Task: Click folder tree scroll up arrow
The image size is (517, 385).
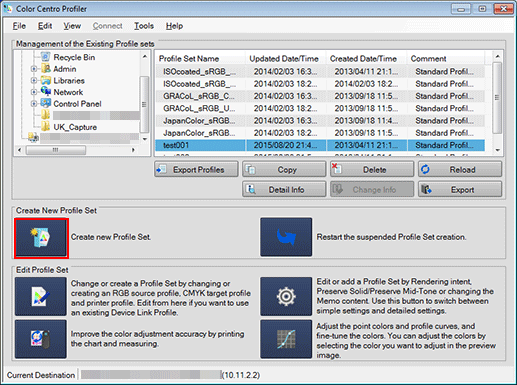Action: (x=145, y=56)
